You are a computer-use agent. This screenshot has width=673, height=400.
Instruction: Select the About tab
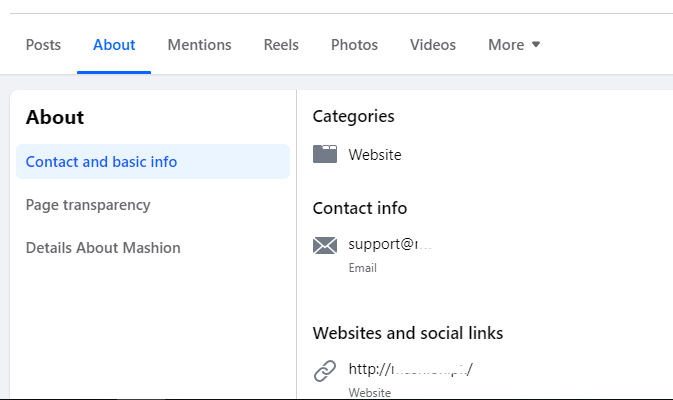pos(114,45)
